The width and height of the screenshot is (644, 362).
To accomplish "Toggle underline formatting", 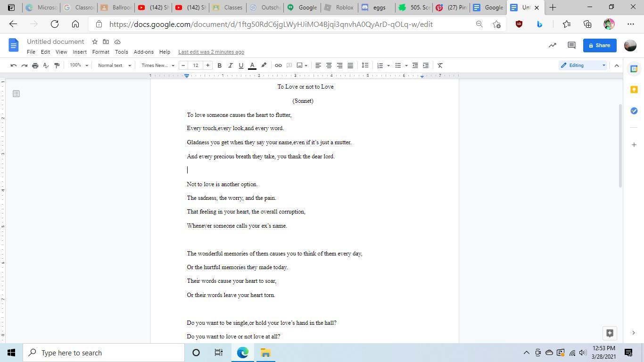I will coord(241,66).
